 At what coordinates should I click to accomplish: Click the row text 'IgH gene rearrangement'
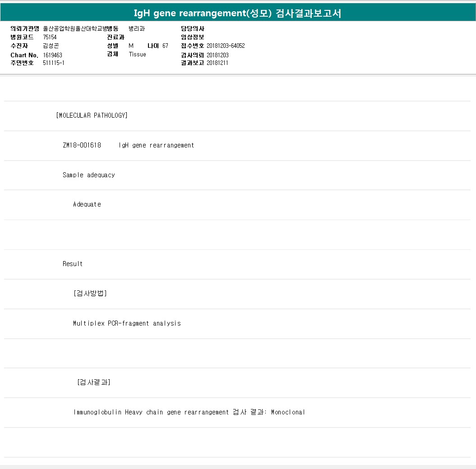(156, 145)
